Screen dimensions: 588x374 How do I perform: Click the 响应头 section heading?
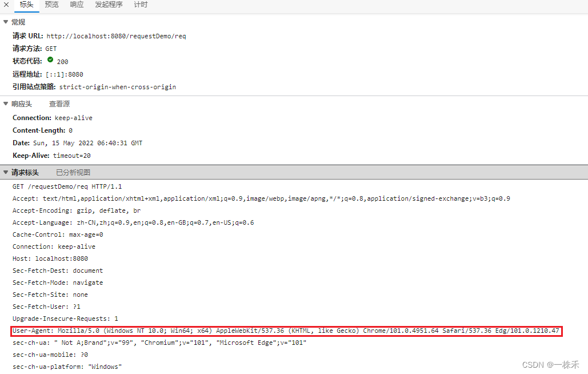22,104
